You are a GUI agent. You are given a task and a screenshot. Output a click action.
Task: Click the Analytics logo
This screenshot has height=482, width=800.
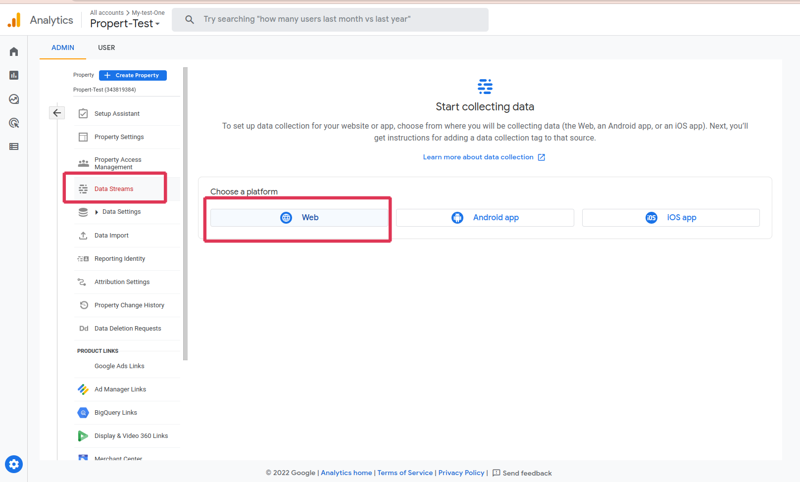[14, 20]
